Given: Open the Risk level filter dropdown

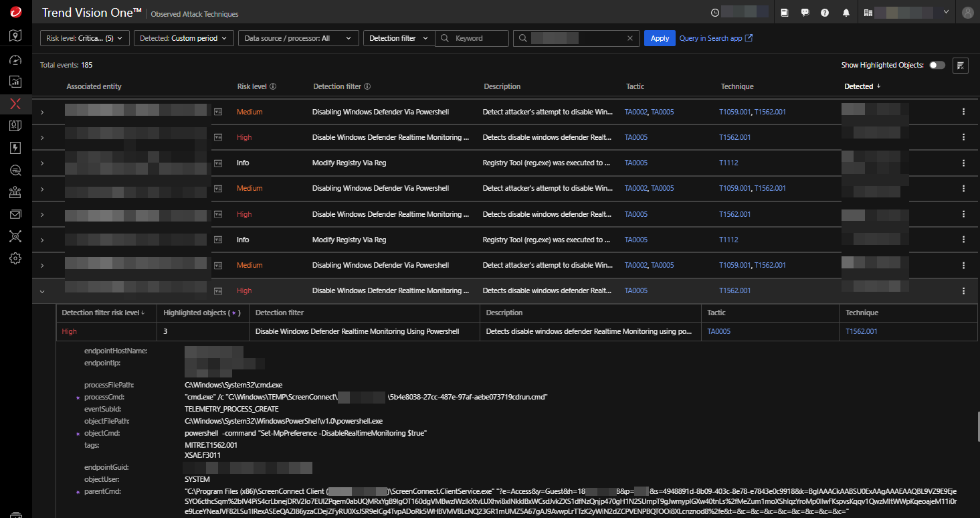Looking at the screenshot, I should coord(84,38).
